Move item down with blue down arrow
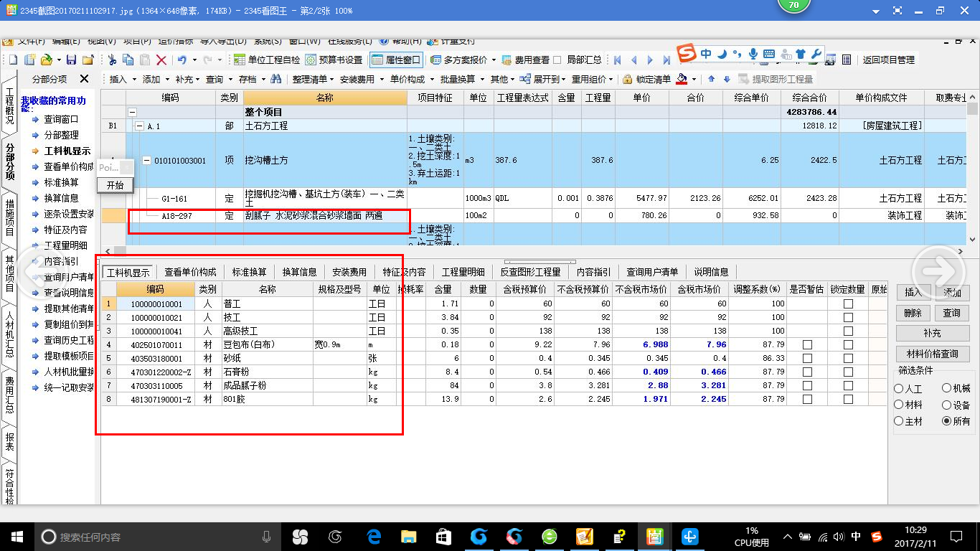The width and height of the screenshot is (980, 551). click(727, 79)
